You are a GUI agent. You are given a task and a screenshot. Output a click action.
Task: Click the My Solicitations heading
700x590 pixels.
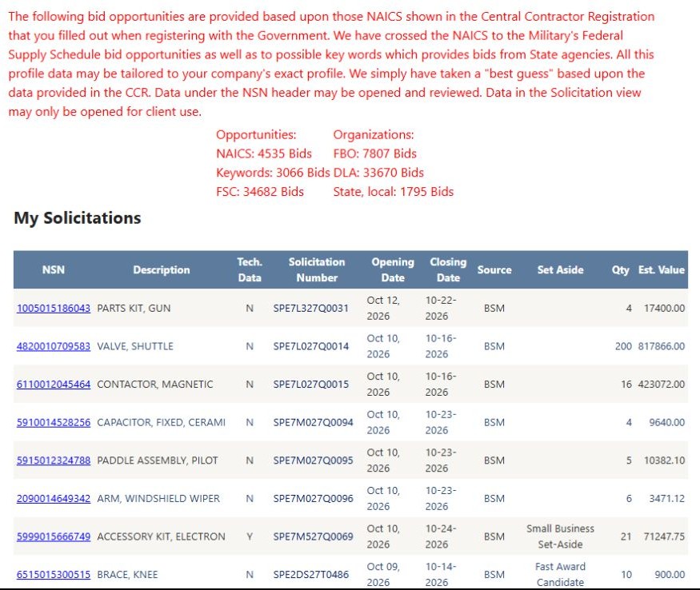(x=78, y=217)
